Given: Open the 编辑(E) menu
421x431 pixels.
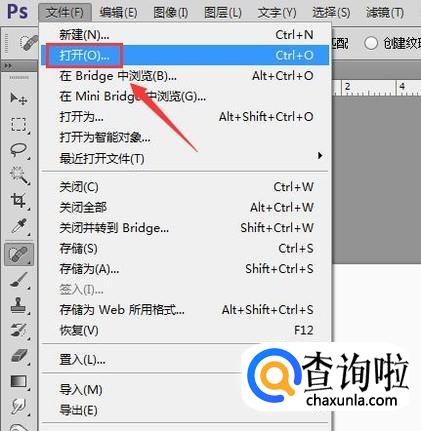Looking at the screenshot, I should 118,13.
